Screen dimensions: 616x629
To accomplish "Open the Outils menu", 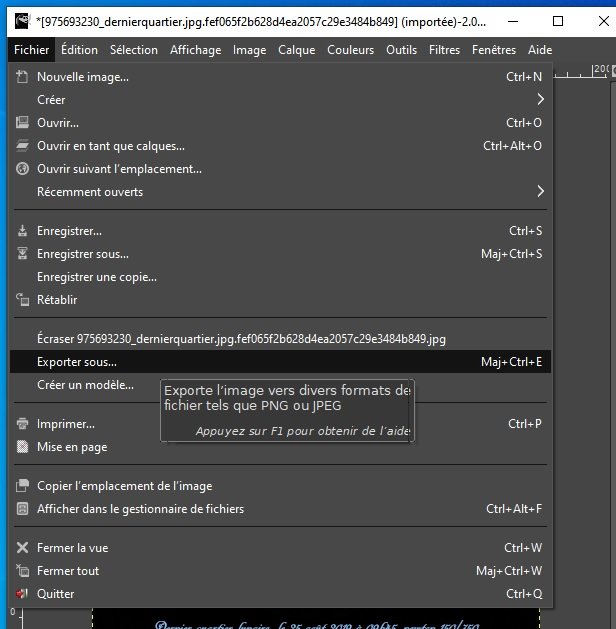I will click(x=401, y=50).
